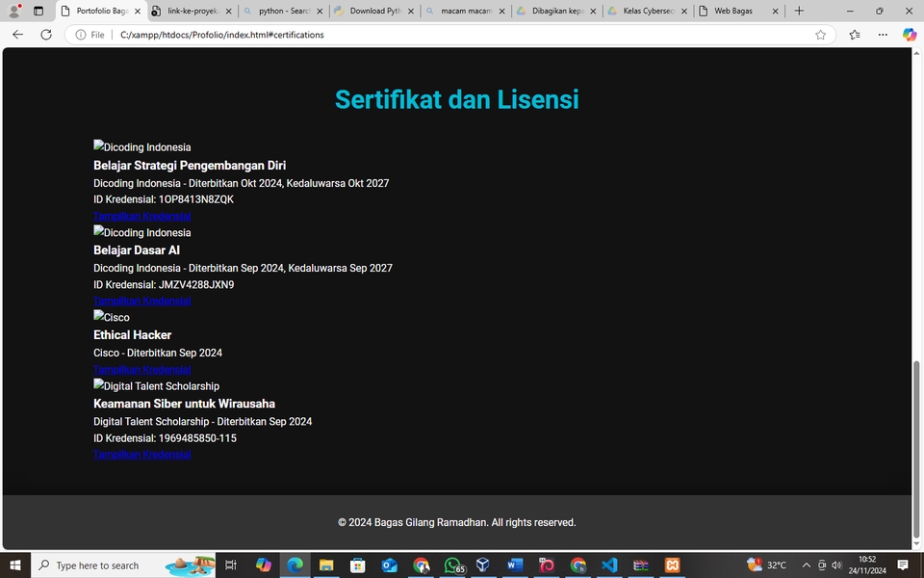This screenshot has height=578, width=924.
Task: Open XAMPP control panel from taskbar
Action: point(673,565)
